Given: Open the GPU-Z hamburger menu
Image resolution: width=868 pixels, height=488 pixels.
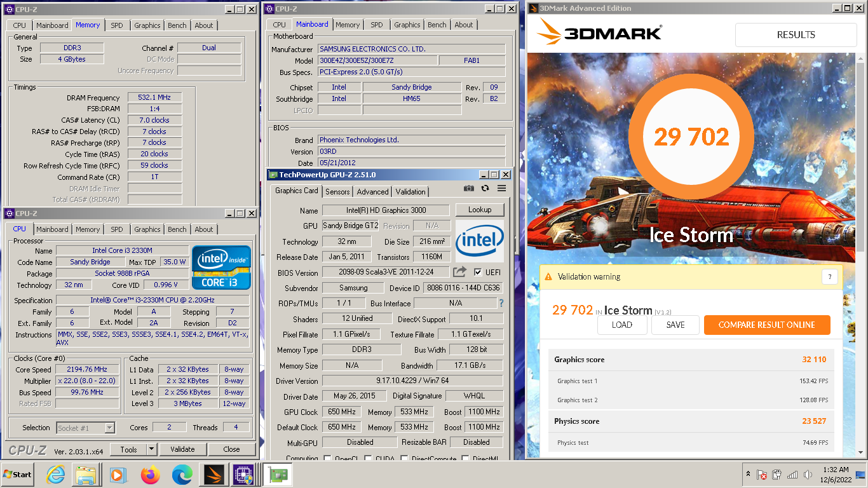Looking at the screenshot, I should click(501, 188).
